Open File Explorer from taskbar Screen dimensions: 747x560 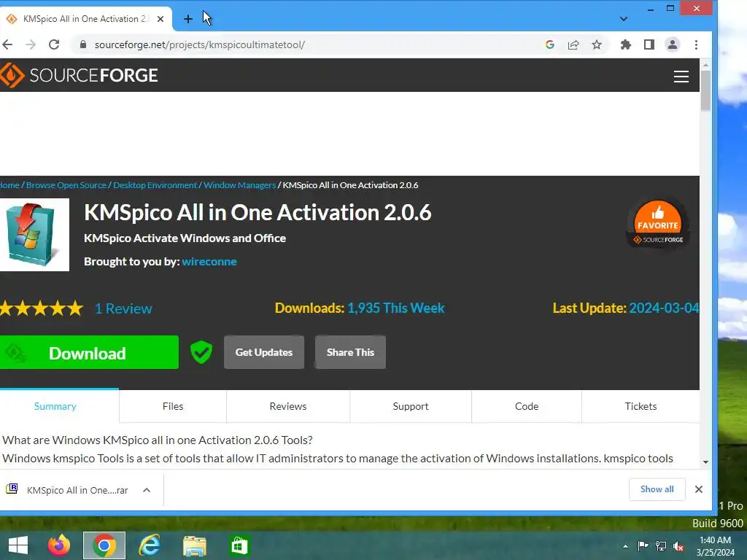194,545
